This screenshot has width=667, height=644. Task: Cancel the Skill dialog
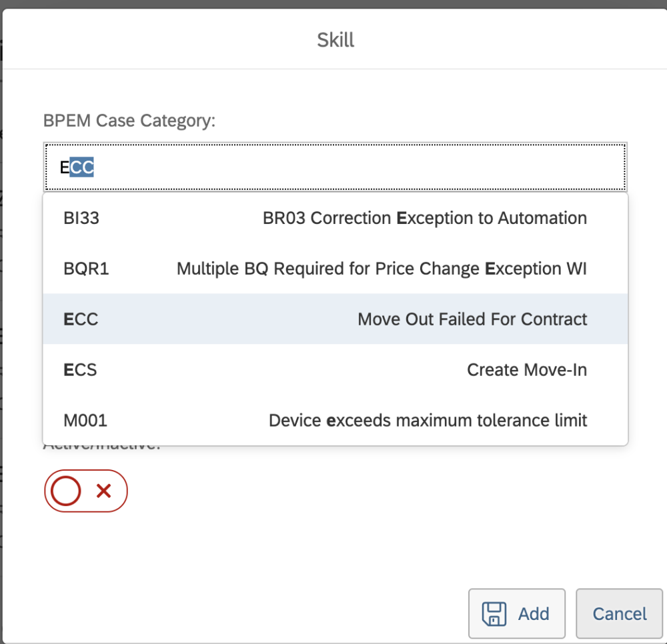pyautogui.click(x=620, y=614)
